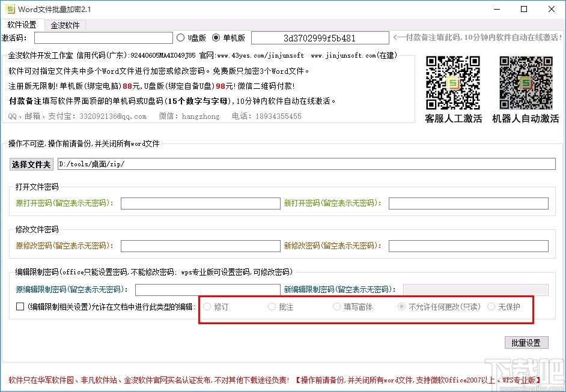The width and height of the screenshot is (566, 392).
Task: Click the app logo in the title bar
Action: (10, 9)
